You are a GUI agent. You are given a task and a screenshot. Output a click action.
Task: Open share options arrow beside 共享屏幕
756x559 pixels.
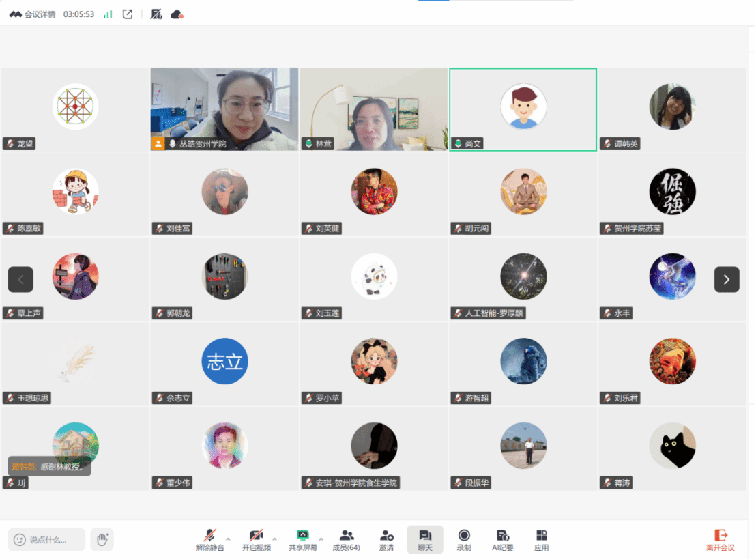coord(321,538)
